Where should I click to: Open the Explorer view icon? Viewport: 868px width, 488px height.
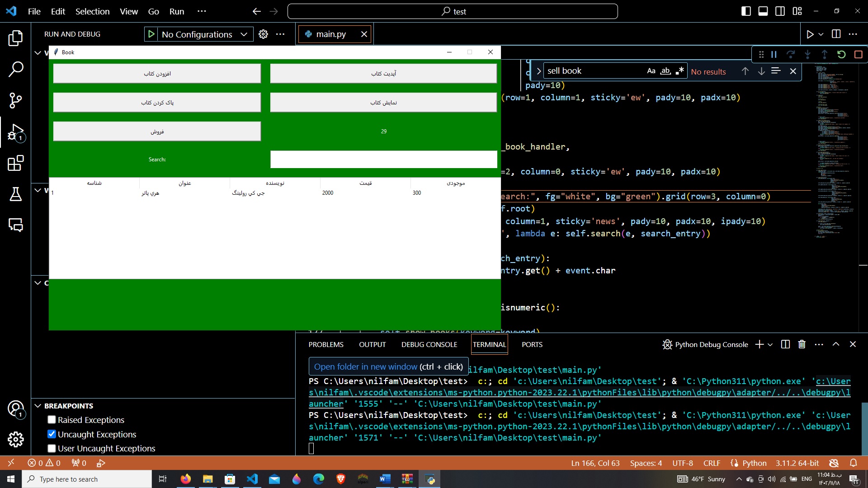coord(15,38)
